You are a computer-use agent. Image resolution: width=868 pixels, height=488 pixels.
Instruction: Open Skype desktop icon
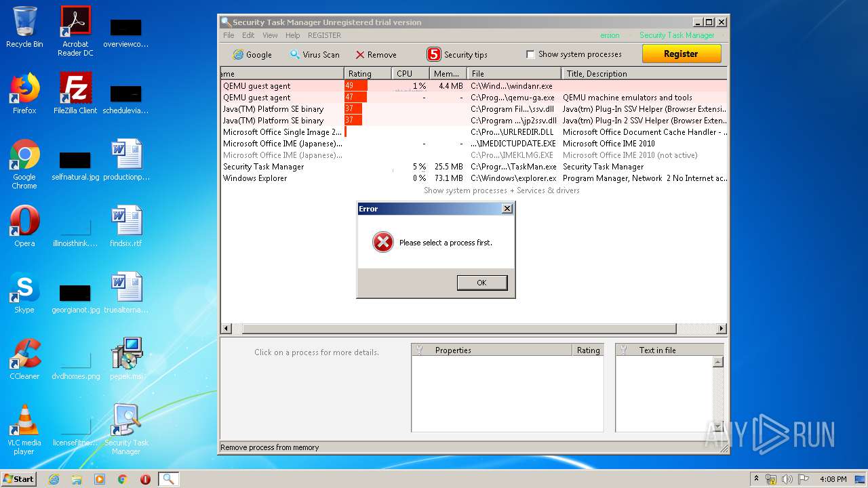(x=24, y=293)
